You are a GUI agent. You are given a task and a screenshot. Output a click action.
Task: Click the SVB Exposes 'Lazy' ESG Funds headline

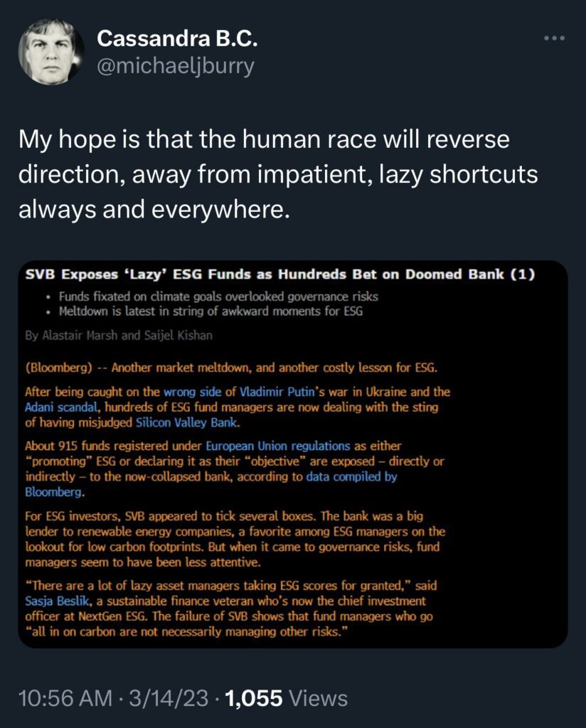click(280, 276)
